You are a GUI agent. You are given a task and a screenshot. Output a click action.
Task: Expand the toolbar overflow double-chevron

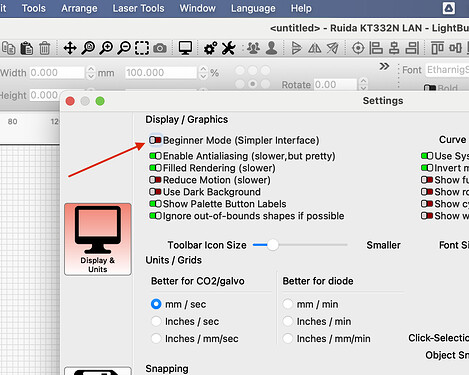pyautogui.click(x=384, y=66)
